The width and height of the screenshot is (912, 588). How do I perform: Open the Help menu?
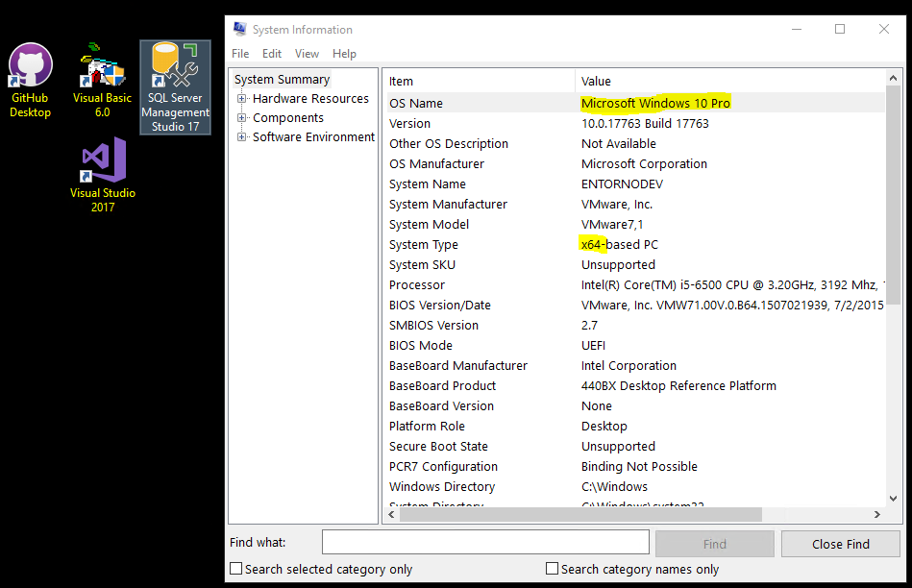tap(344, 54)
